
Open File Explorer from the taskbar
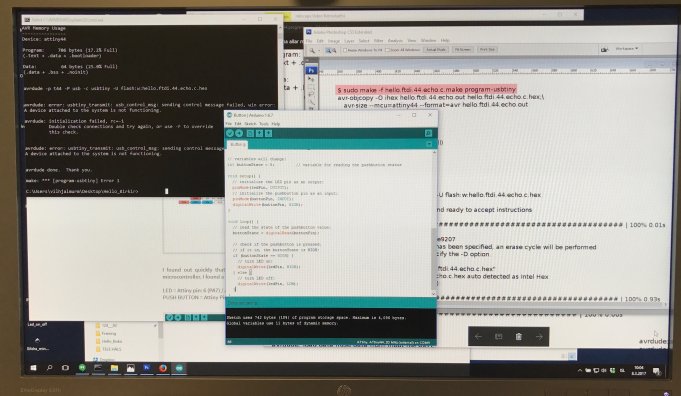[114, 368]
